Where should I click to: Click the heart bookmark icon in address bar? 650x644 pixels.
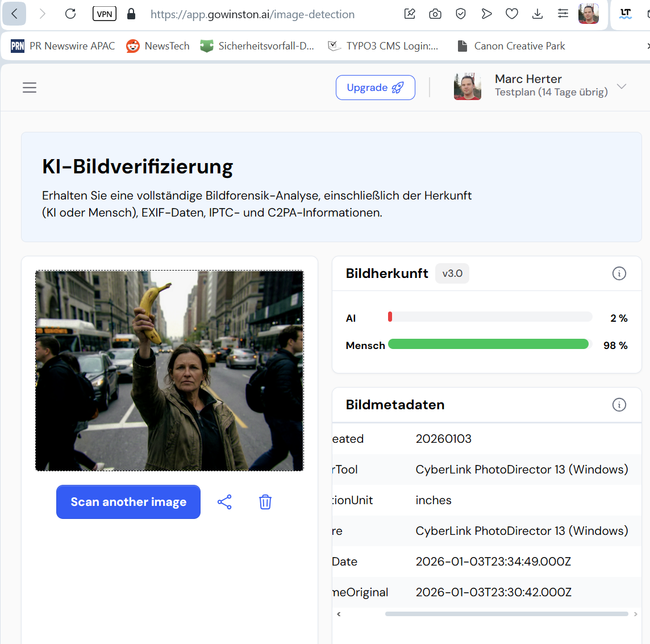[512, 14]
